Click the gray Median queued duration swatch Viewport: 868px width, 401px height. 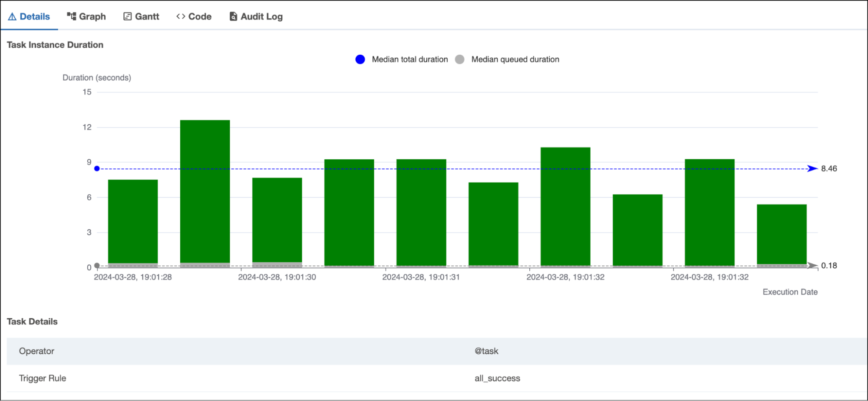459,59
